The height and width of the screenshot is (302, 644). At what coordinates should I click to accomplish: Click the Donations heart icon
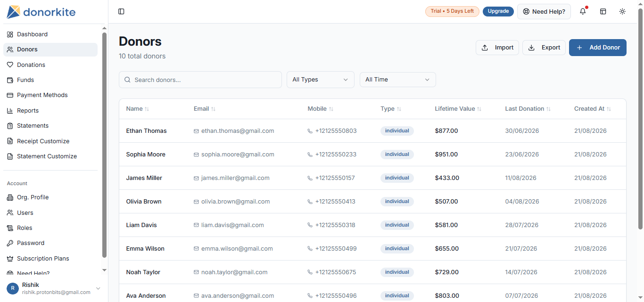(10, 65)
